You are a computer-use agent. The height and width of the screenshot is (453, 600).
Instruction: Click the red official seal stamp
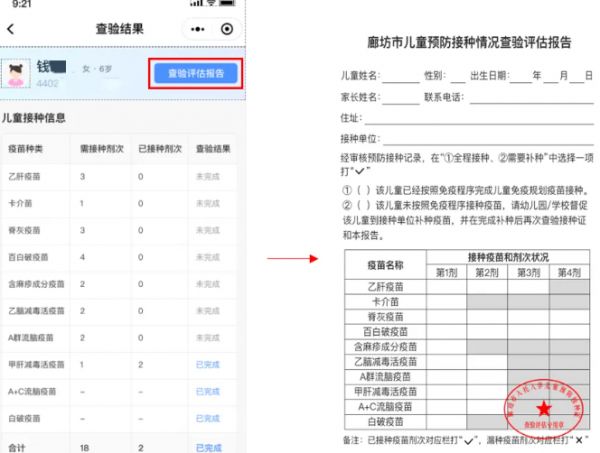541,410
